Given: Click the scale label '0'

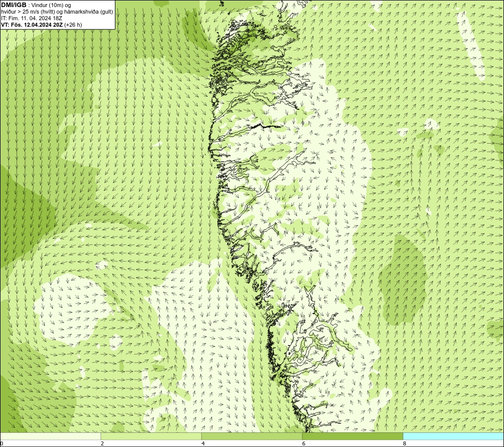Looking at the screenshot, I should click(x=2, y=444).
